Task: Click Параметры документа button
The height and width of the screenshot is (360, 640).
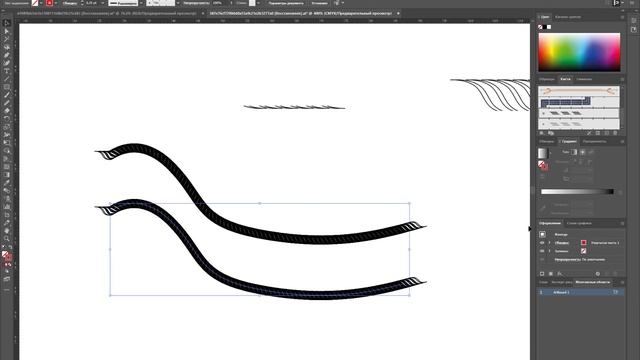Action: click(x=286, y=3)
